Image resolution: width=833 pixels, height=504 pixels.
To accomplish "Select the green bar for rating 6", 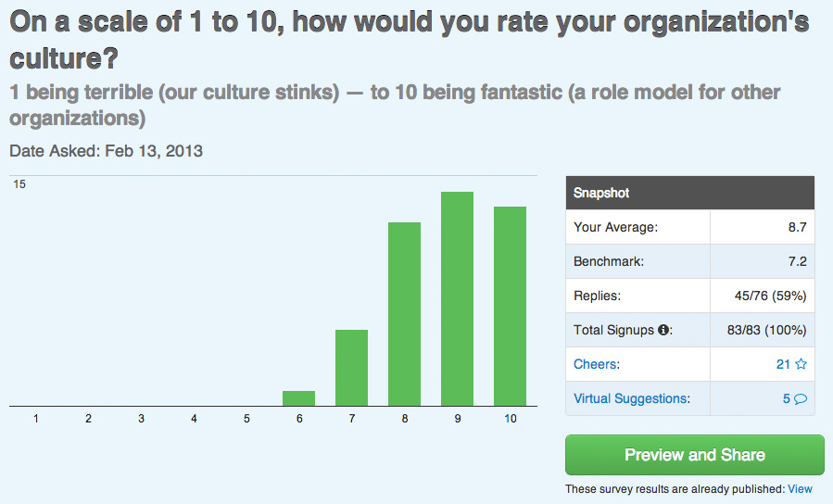I will (298, 398).
